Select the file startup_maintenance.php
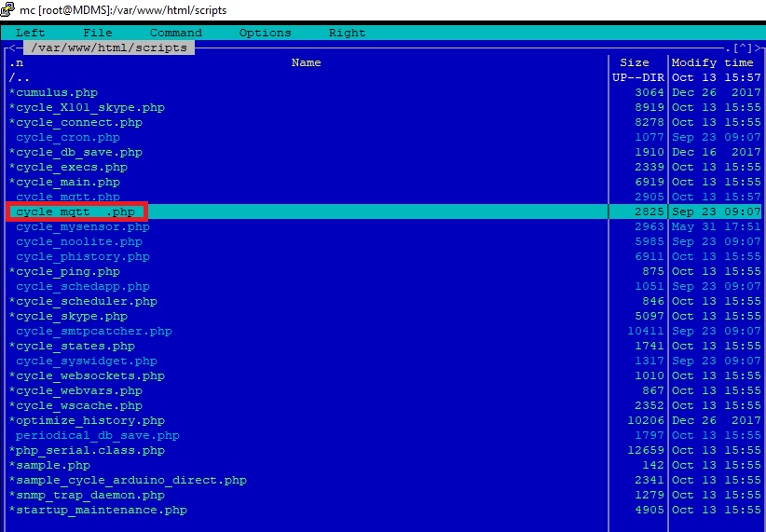The width and height of the screenshot is (766, 532). coord(98,510)
